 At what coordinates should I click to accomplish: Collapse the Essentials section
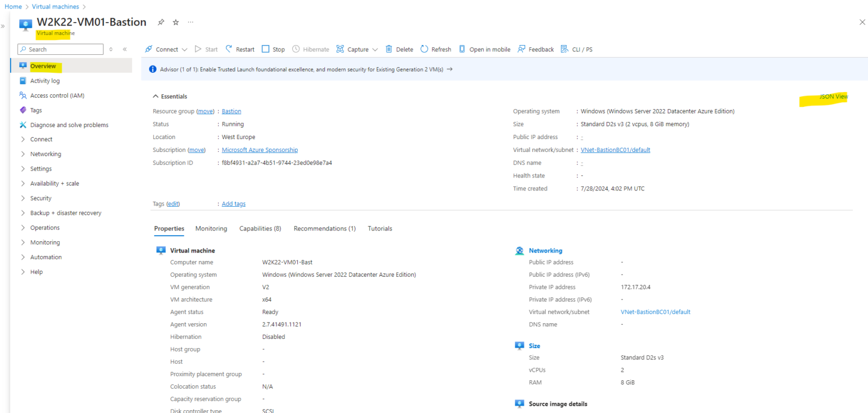pyautogui.click(x=156, y=96)
